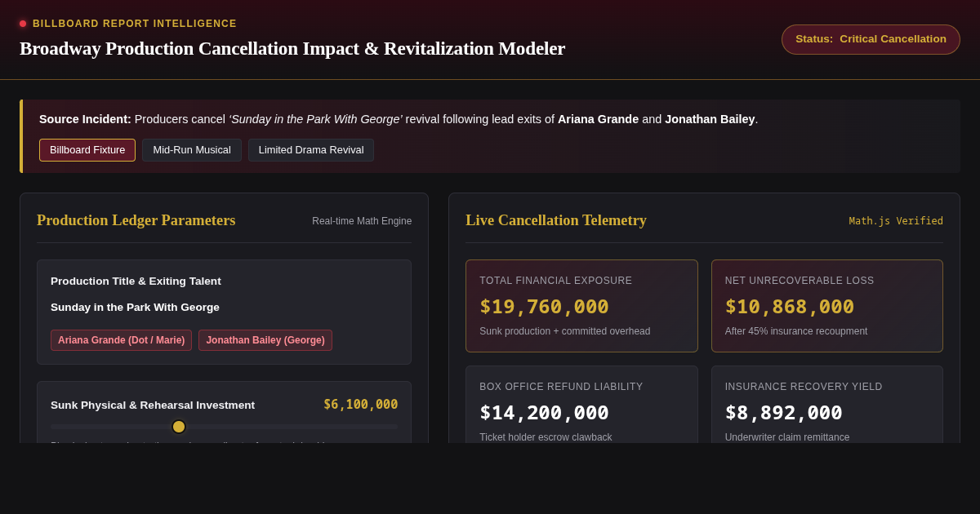Viewport: 980px width, 514px height.
Task: Click the 'After 45% insurance recoupment' note
Action: (x=796, y=331)
